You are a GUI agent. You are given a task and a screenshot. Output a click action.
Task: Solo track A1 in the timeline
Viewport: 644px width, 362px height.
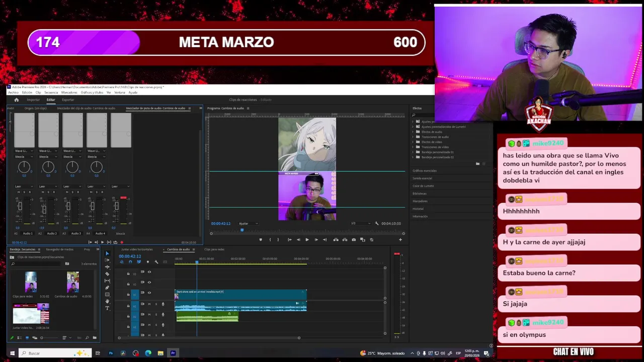[x=156, y=304]
